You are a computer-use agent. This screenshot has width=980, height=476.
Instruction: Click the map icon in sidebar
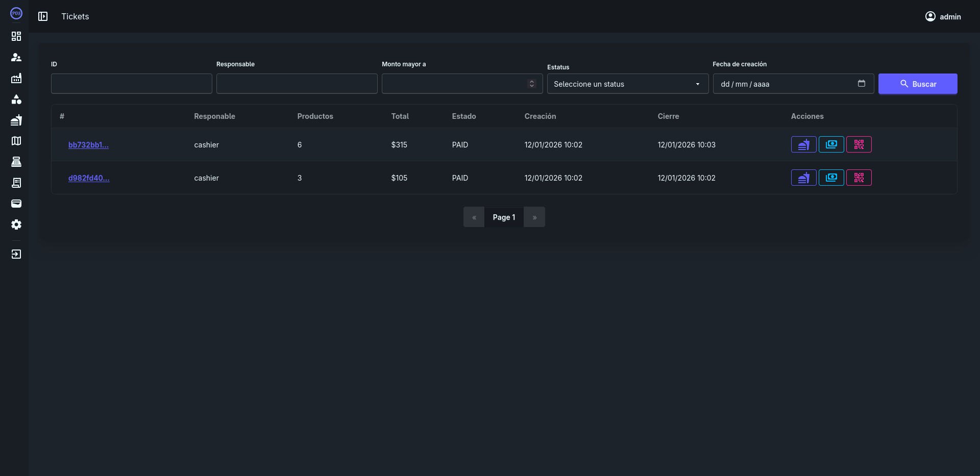(x=16, y=141)
